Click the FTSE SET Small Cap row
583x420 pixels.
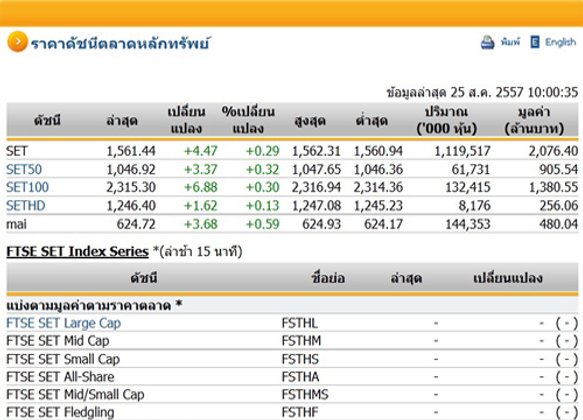[x=292, y=359]
